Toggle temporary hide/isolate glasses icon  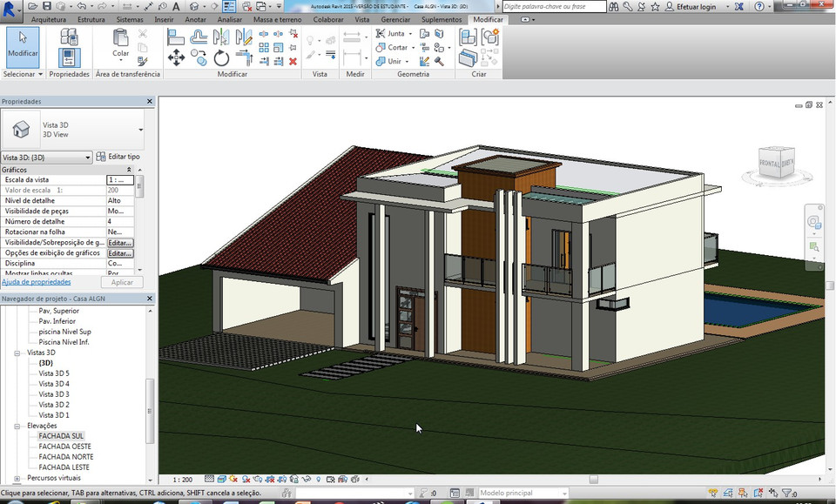[307, 479]
